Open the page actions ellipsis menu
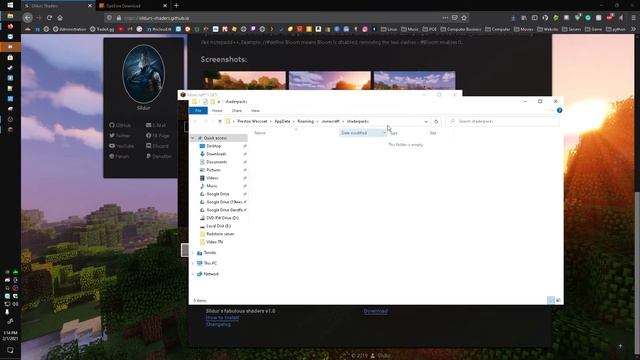 click(445, 18)
